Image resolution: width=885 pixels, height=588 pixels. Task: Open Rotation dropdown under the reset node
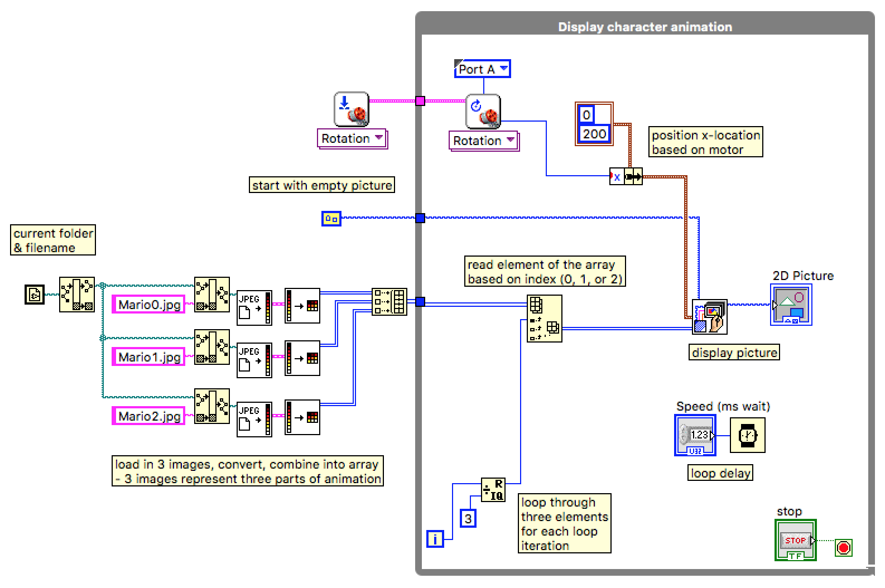tap(352, 138)
